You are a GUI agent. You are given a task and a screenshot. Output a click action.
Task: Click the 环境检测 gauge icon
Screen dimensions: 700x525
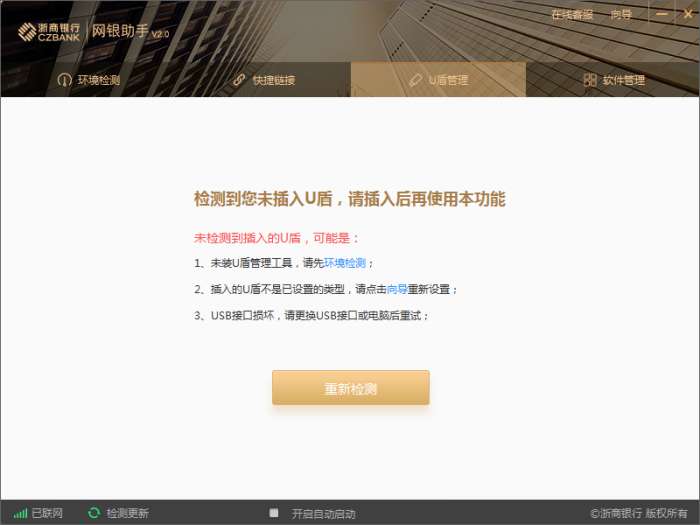(x=65, y=80)
